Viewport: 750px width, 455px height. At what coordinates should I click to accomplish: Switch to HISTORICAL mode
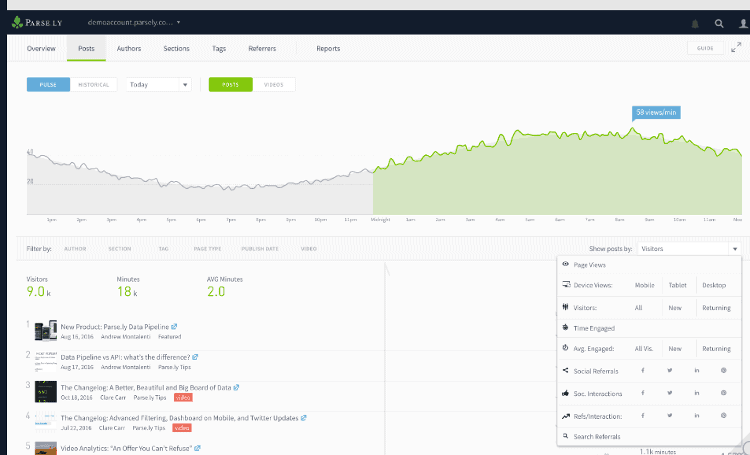pos(94,85)
